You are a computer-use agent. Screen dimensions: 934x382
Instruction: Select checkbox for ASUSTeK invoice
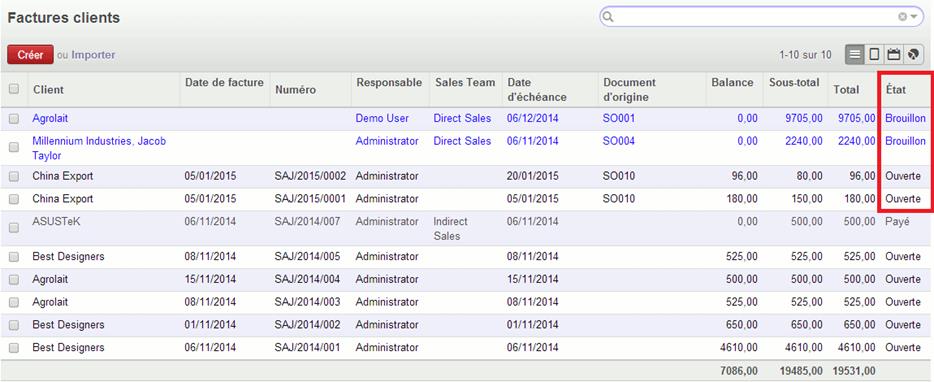click(x=14, y=228)
